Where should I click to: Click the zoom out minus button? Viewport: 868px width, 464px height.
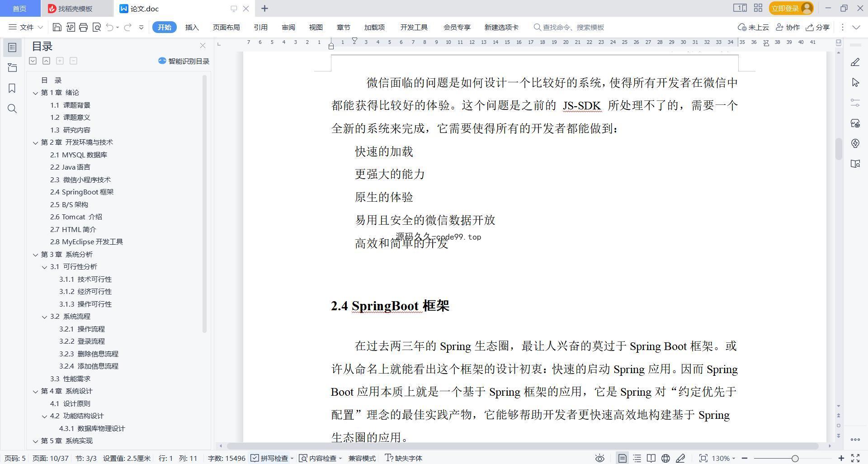point(745,458)
